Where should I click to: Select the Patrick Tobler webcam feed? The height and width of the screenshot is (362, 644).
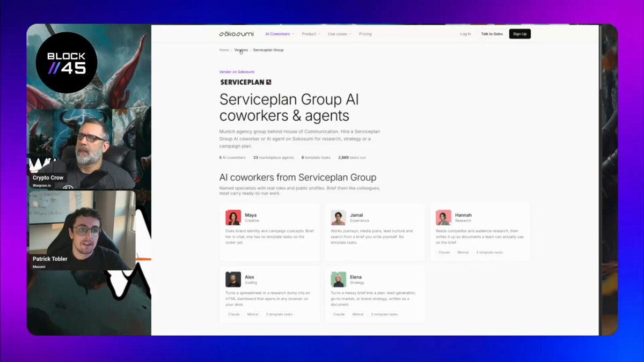point(82,230)
